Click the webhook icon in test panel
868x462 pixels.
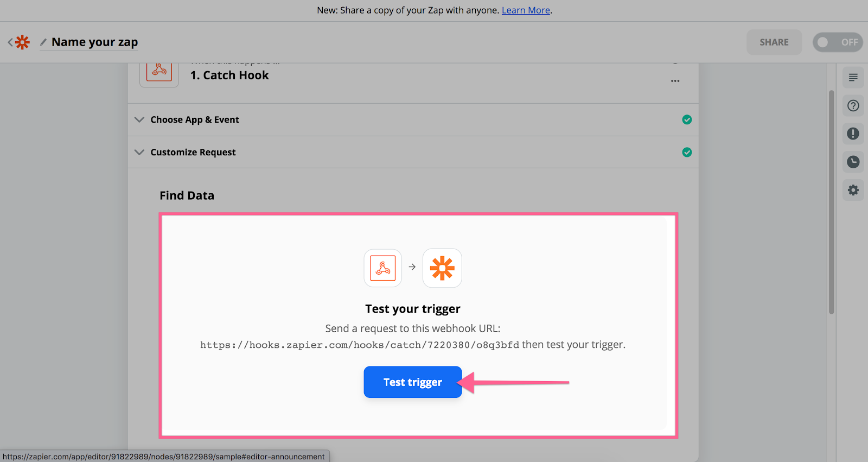pyautogui.click(x=383, y=268)
